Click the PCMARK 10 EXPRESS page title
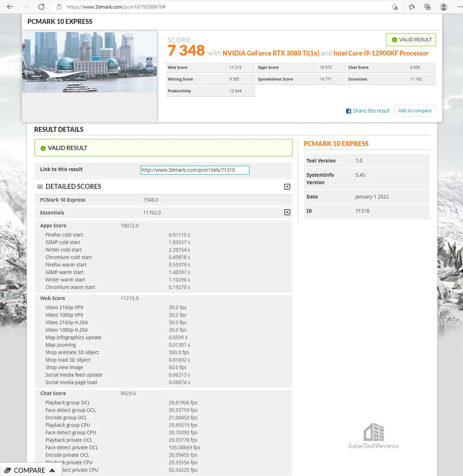463x476 pixels. [x=60, y=22]
